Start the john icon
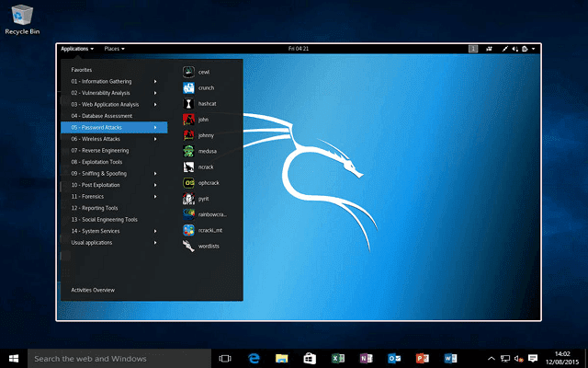 pyautogui.click(x=188, y=120)
